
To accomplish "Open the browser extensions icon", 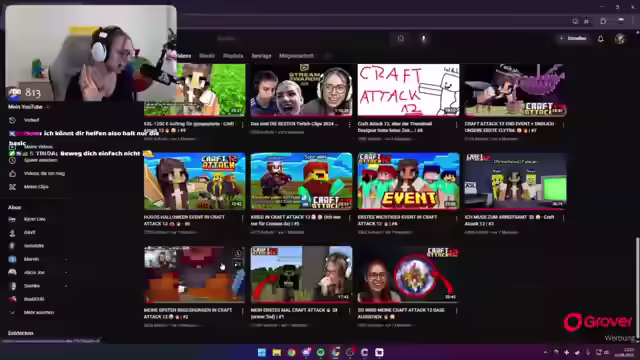I will click(603, 21).
